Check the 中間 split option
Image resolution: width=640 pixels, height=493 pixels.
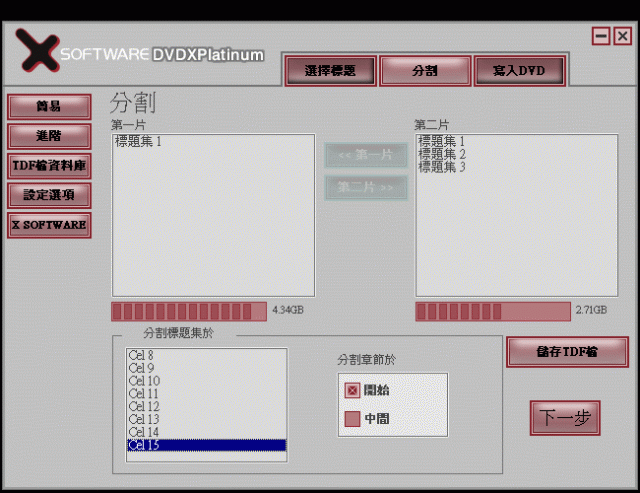(x=352, y=419)
